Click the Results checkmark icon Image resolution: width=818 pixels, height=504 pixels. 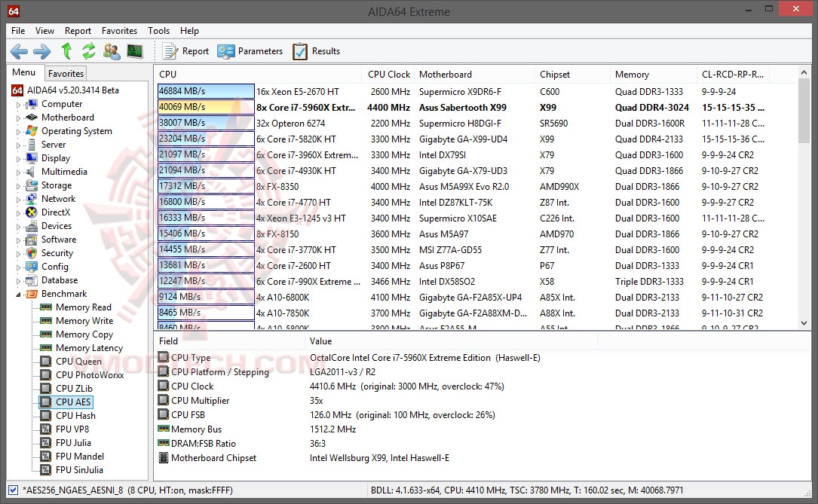(x=300, y=51)
